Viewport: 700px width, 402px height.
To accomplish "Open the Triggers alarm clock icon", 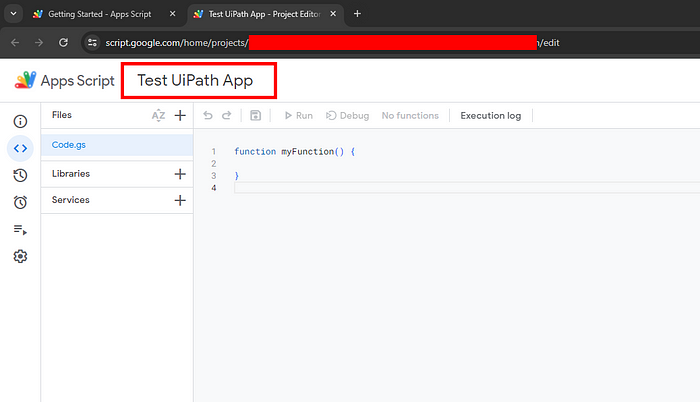I will coord(20,202).
